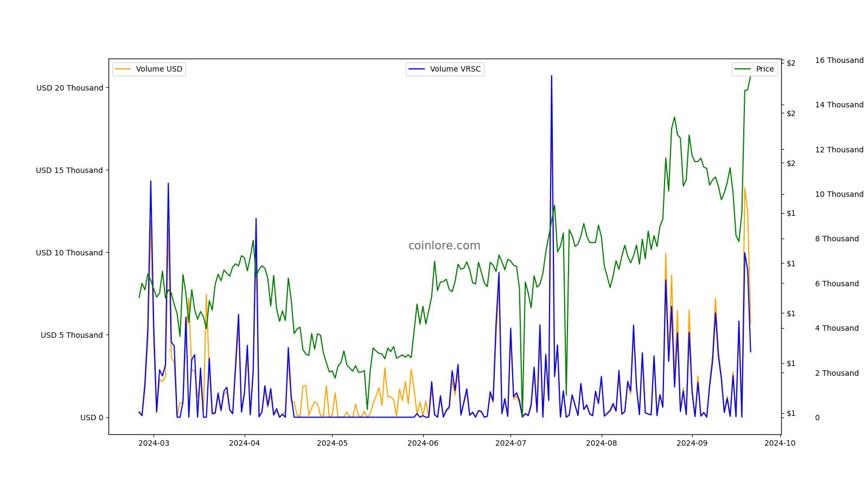Image resolution: width=868 pixels, height=488 pixels.
Task: Click the orange Volume USD legend line
Action: click(x=123, y=69)
